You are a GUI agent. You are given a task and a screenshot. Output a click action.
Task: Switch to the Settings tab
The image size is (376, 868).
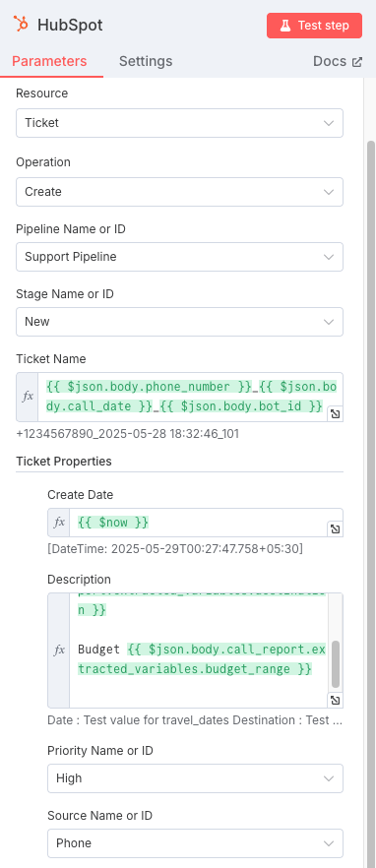(x=146, y=61)
